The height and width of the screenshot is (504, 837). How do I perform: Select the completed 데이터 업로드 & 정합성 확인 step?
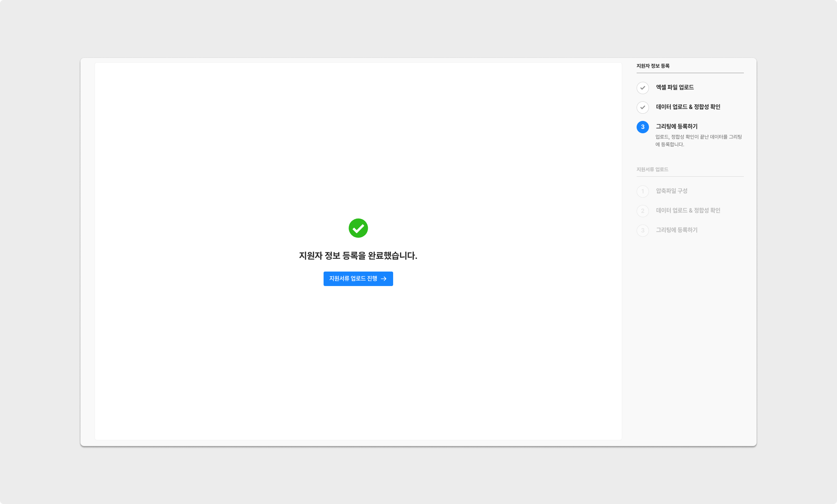pyautogui.click(x=688, y=107)
